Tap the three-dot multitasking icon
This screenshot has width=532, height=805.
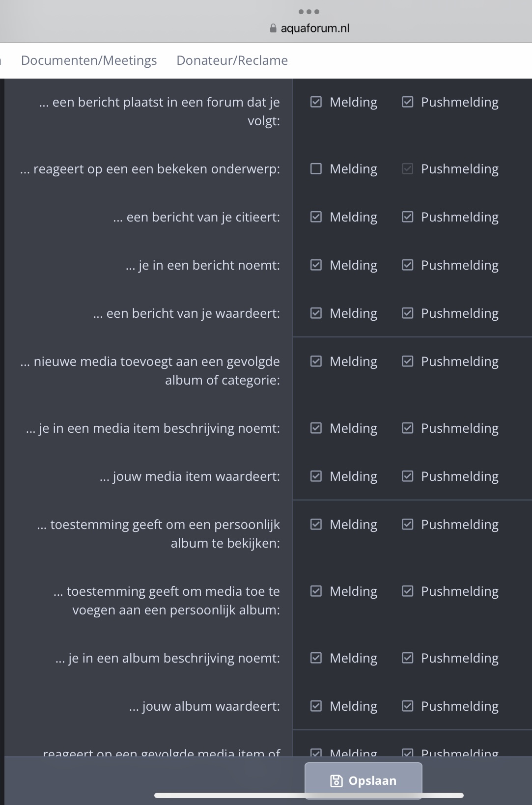309,11
